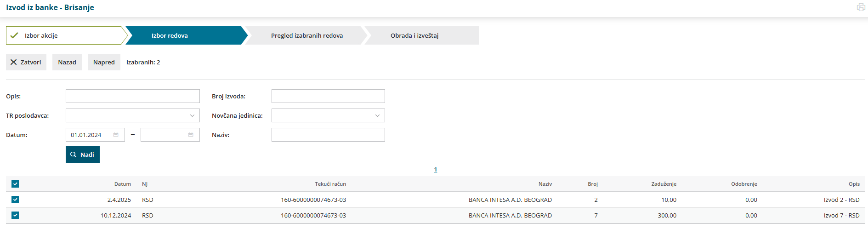Expand the Novčana jedinica dropdown
Image resolution: width=868 pixels, height=229 pixels.
(328, 115)
